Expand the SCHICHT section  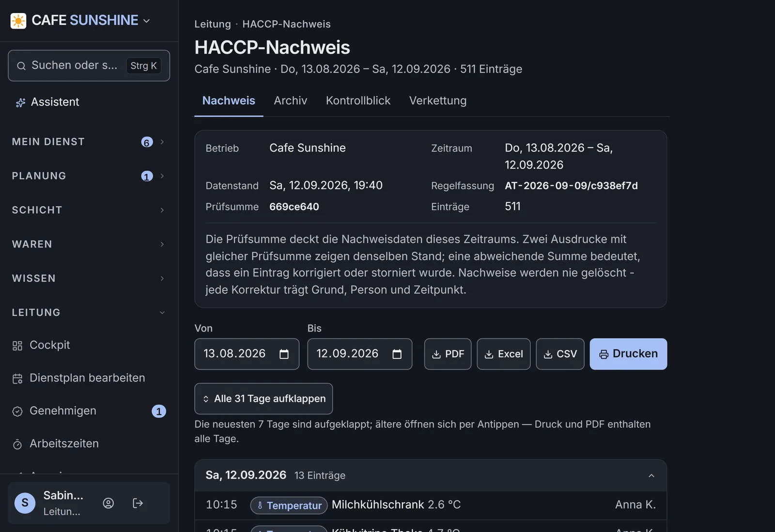point(89,210)
